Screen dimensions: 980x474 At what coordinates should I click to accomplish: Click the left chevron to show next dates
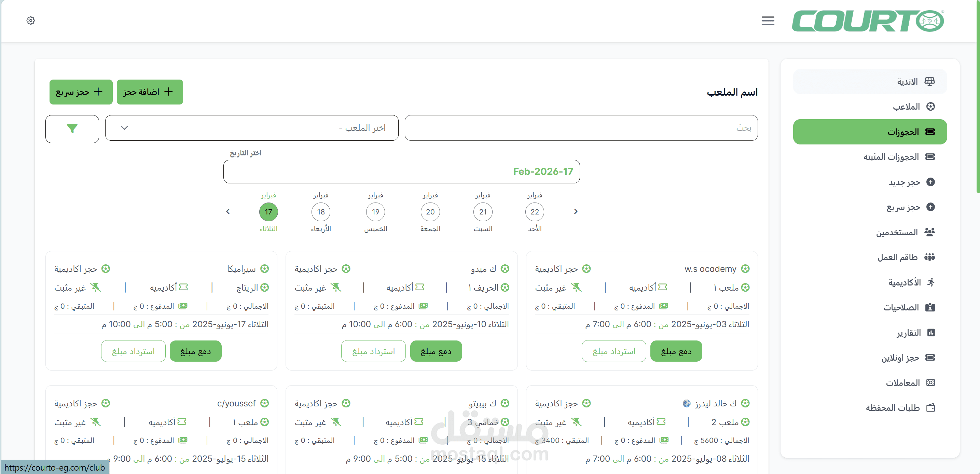coord(227,211)
